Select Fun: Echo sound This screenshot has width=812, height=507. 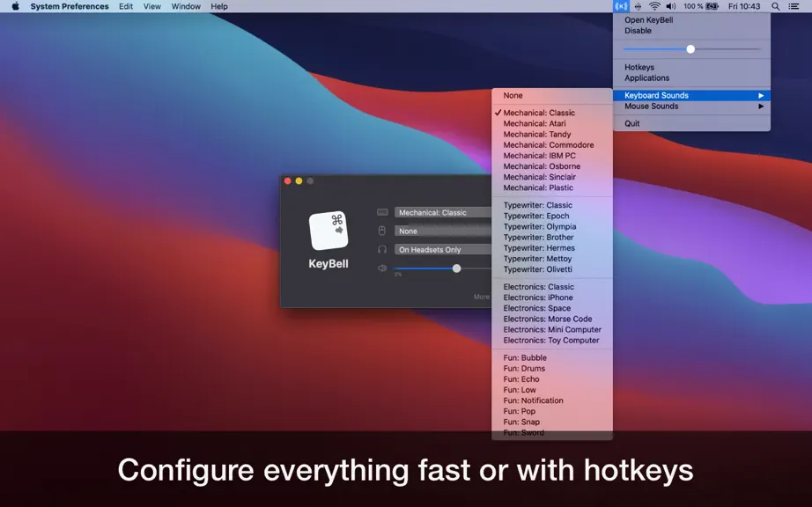(552, 378)
